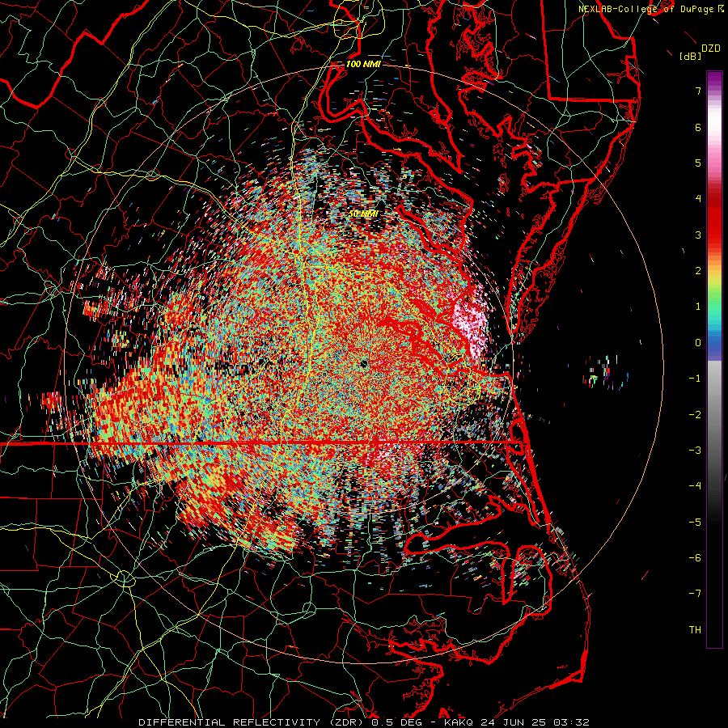This screenshot has width=728, height=728.
Task: Click the [dB] units label
Action: pos(690,57)
